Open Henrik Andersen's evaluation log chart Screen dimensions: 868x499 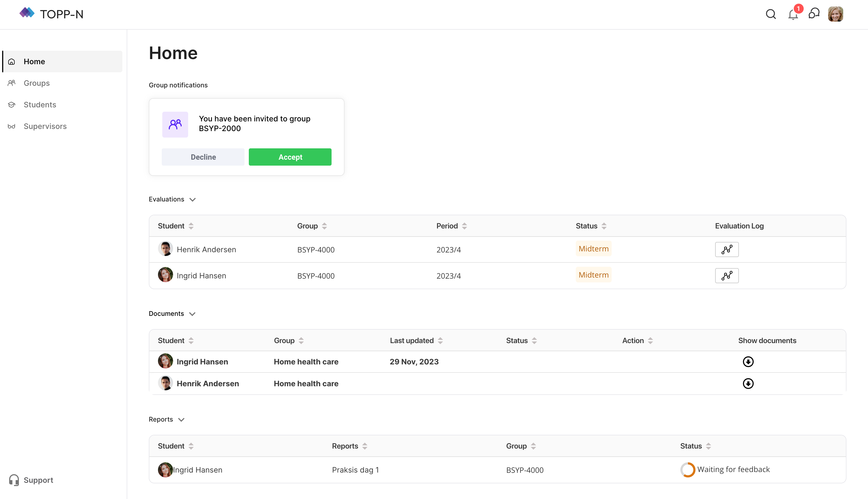(x=726, y=250)
